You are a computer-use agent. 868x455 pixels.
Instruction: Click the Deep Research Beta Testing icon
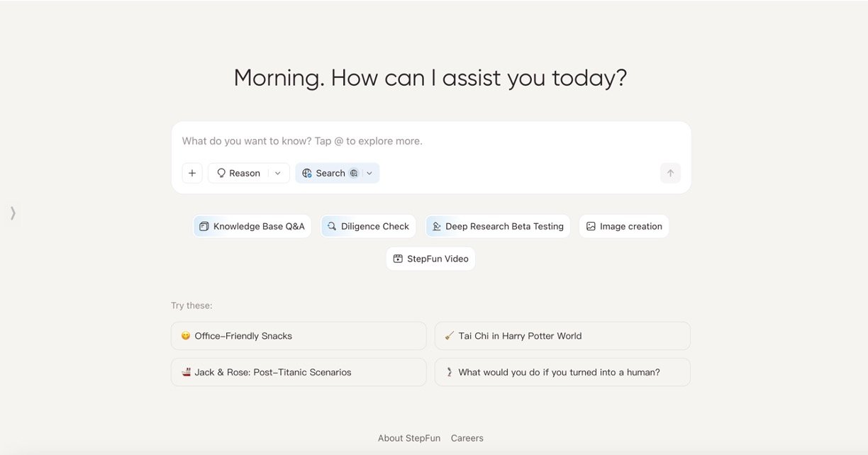pyautogui.click(x=437, y=225)
